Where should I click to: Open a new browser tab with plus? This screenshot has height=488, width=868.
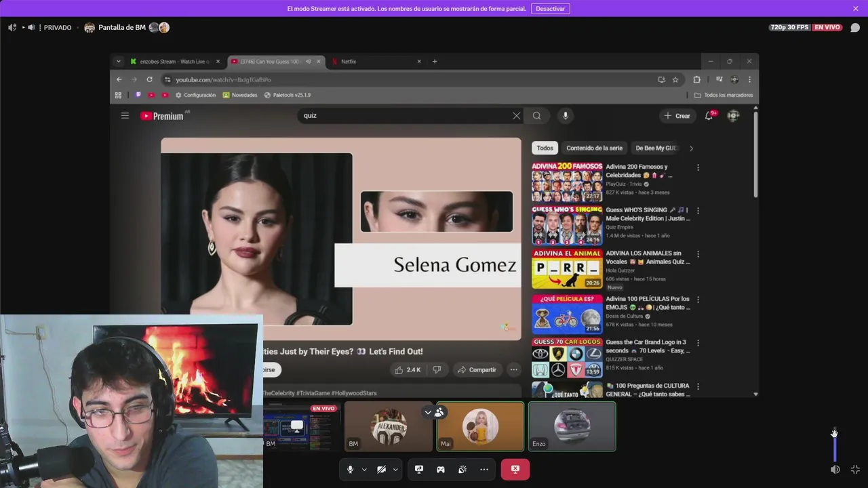point(435,62)
